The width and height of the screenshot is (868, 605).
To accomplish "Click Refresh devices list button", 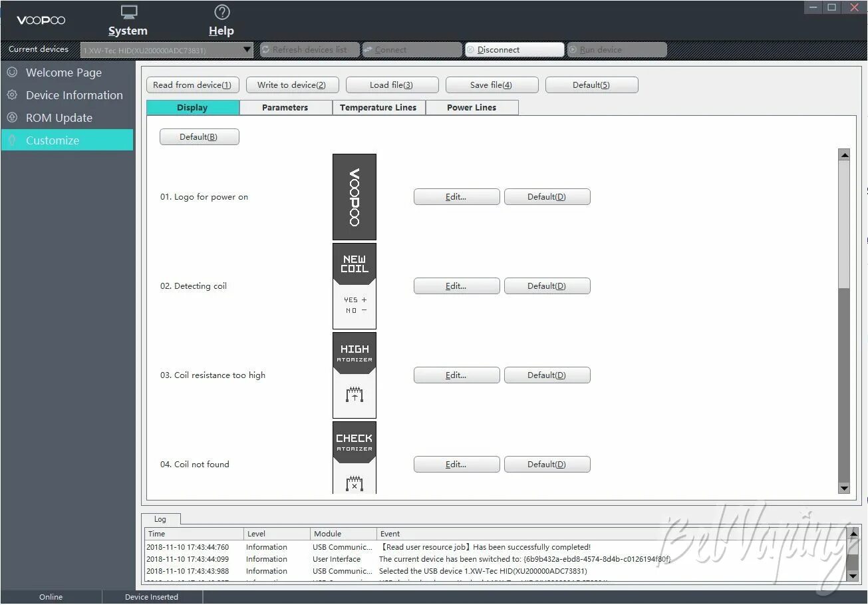I will point(309,50).
